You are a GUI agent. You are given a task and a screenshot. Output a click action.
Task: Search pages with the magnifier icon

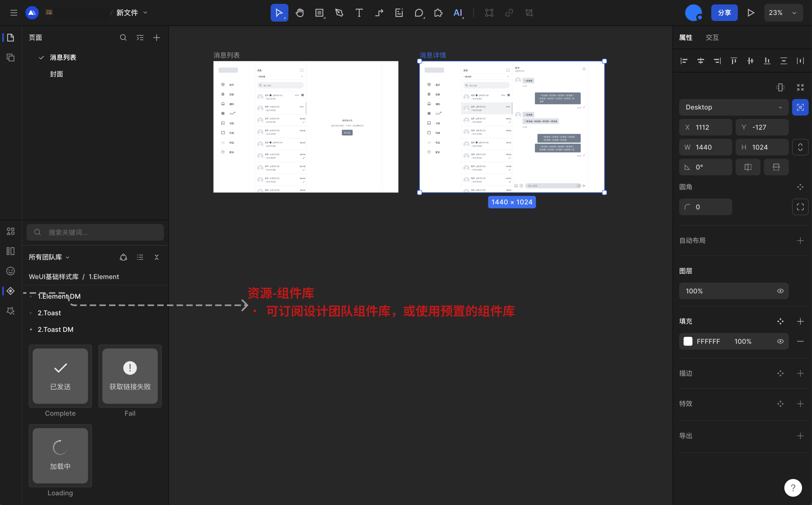123,37
